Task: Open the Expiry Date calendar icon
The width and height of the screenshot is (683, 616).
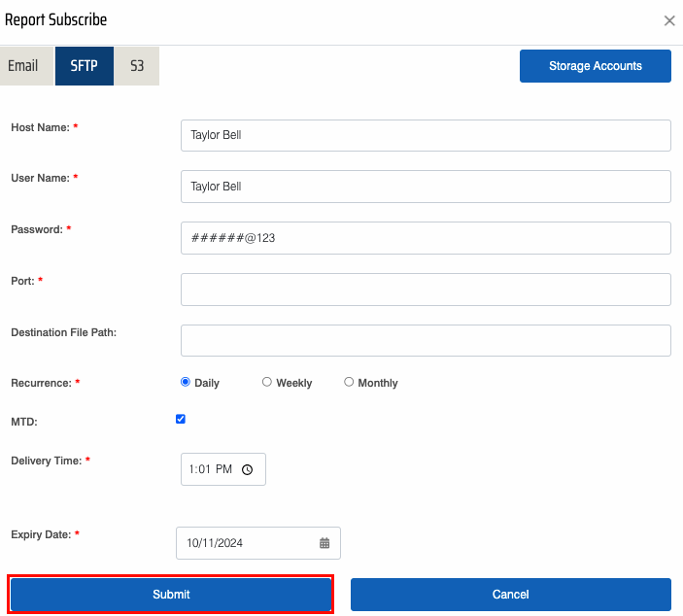Action: 324,543
